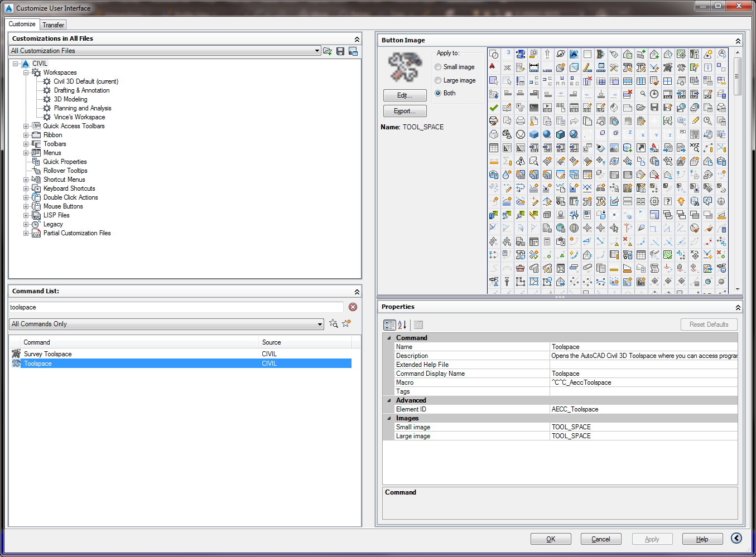Enable the Both option under Apply to

438,93
